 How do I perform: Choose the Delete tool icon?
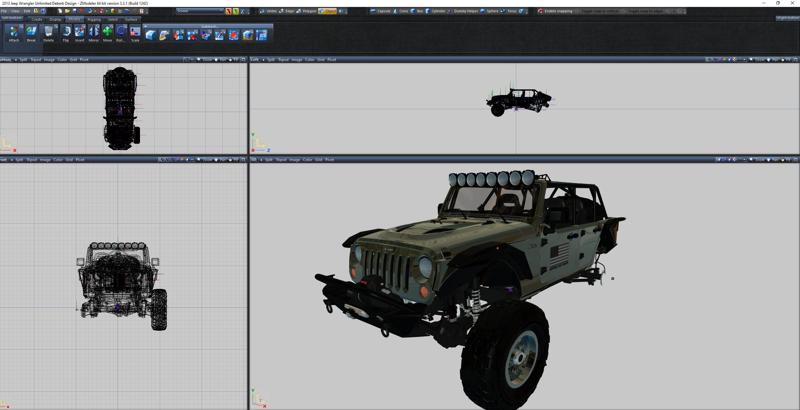click(48, 33)
